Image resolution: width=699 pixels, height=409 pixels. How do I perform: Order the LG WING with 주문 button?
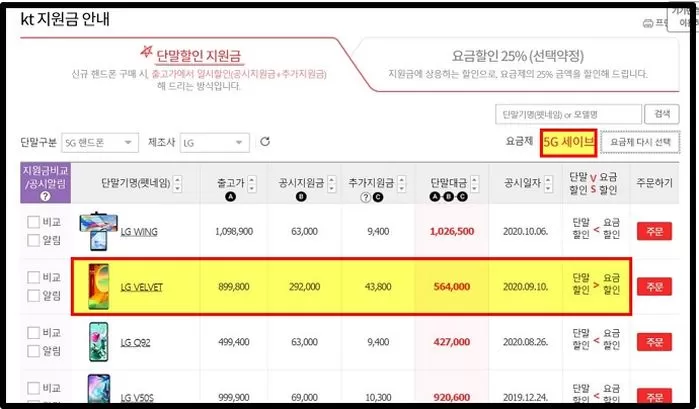coord(654,231)
